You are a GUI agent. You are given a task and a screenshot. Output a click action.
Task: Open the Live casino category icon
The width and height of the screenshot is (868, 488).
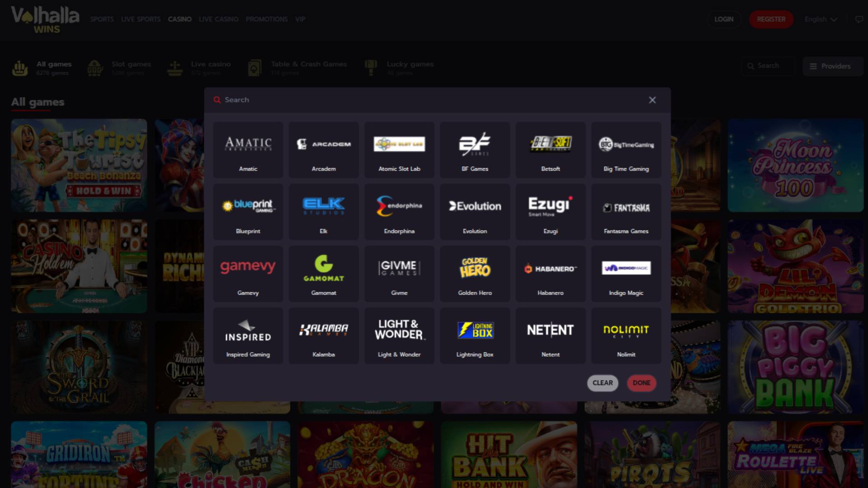174,67
